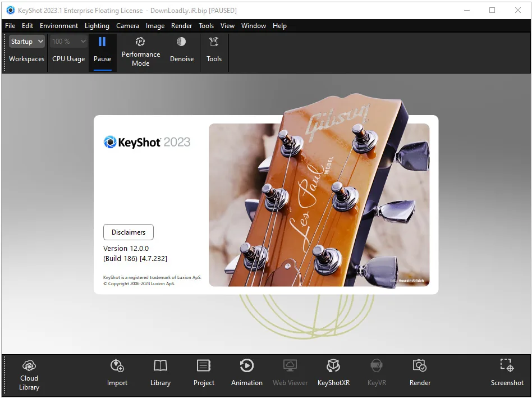Open the Tools toolbar button

pyautogui.click(x=214, y=49)
